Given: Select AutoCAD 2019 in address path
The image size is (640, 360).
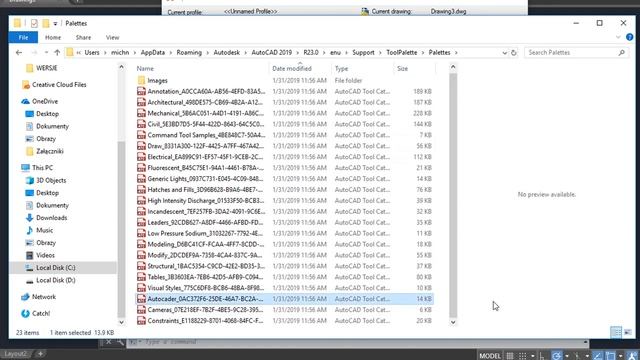Looking at the screenshot, I should pos(271,53).
